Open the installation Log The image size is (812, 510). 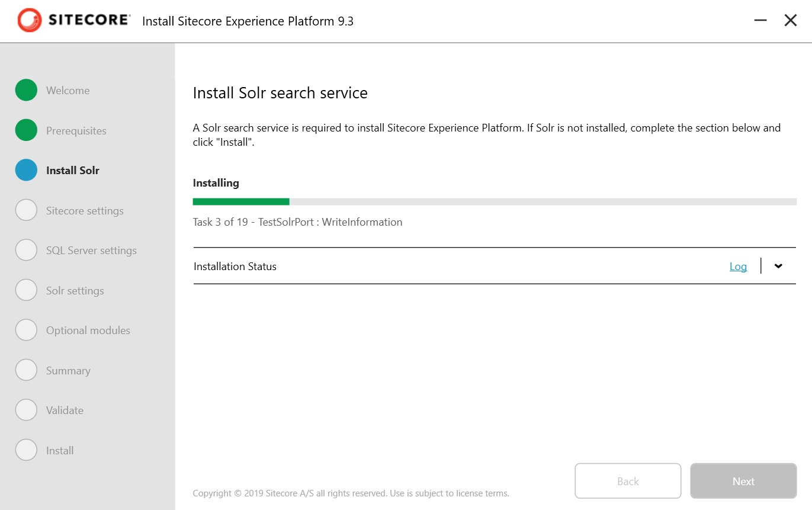[738, 266]
